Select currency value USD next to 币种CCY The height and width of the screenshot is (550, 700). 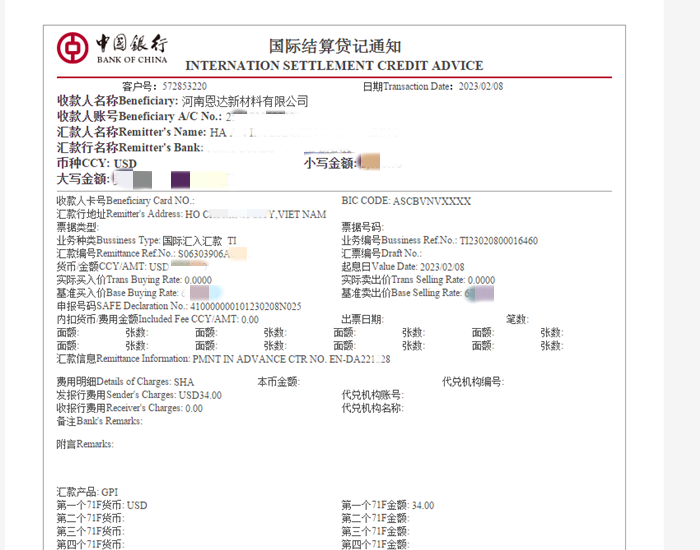coord(125,163)
